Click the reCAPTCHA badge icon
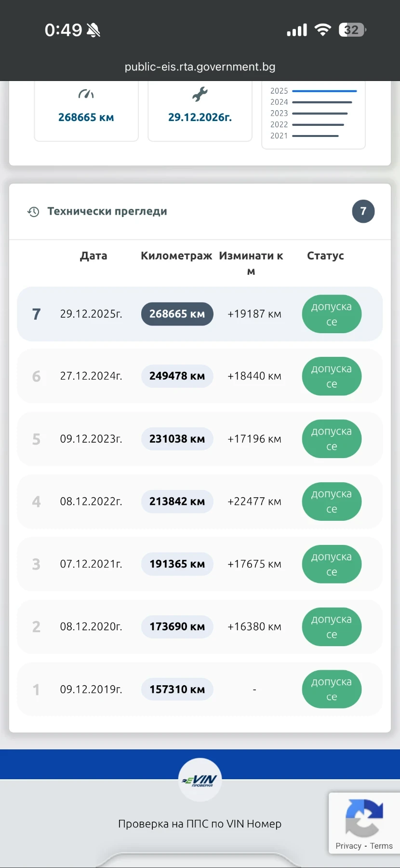Viewport: 400px width, 868px height. pos(364,818)
